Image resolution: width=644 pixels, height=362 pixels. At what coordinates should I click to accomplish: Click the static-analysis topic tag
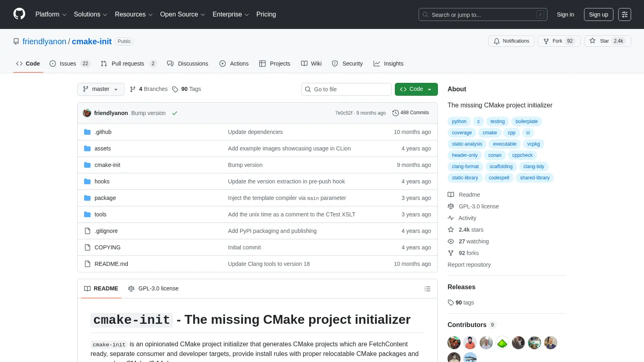[x=467, y=144]
